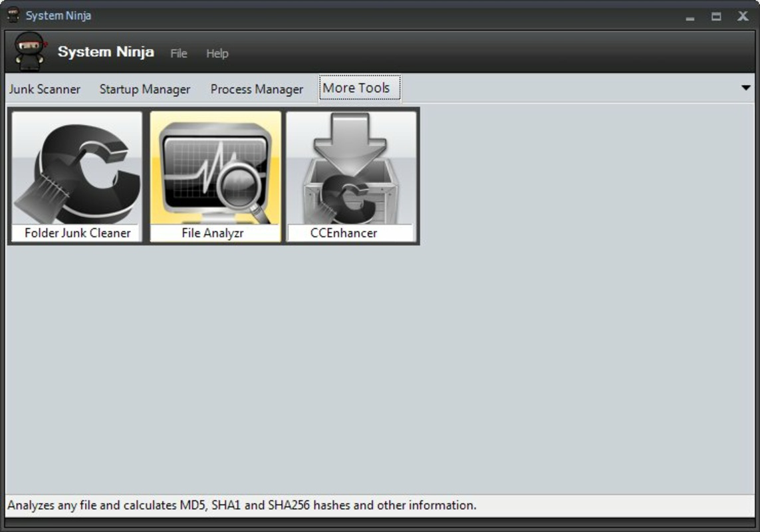Click the status bar text about MD5 hashes
The image size is (760, 532).
[242, 505]
